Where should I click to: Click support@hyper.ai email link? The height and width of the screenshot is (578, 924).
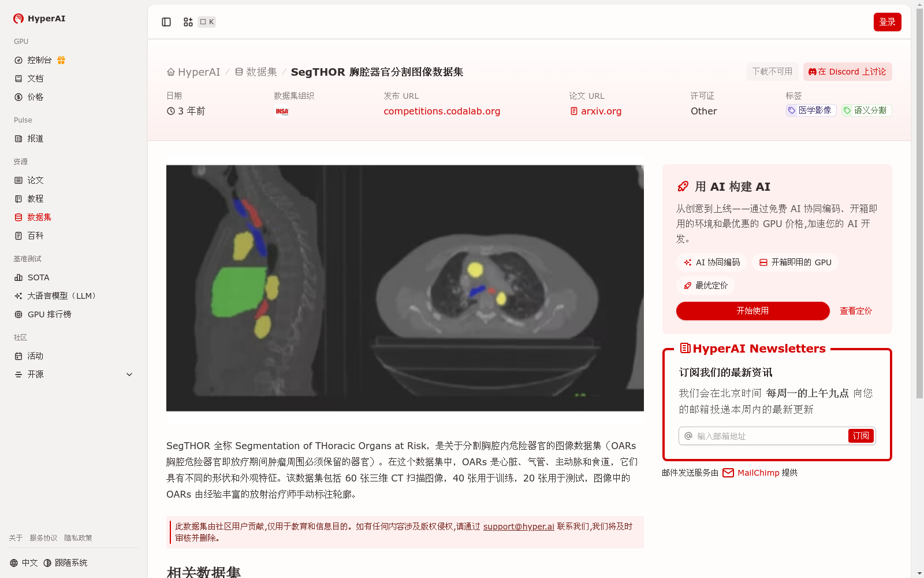pyautogui.click(x=519, y=527)
